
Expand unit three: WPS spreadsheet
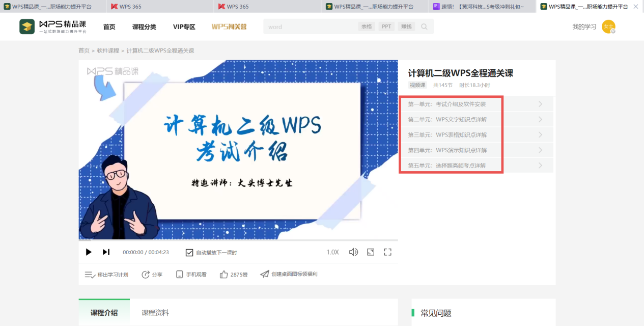tap(475, 135)
